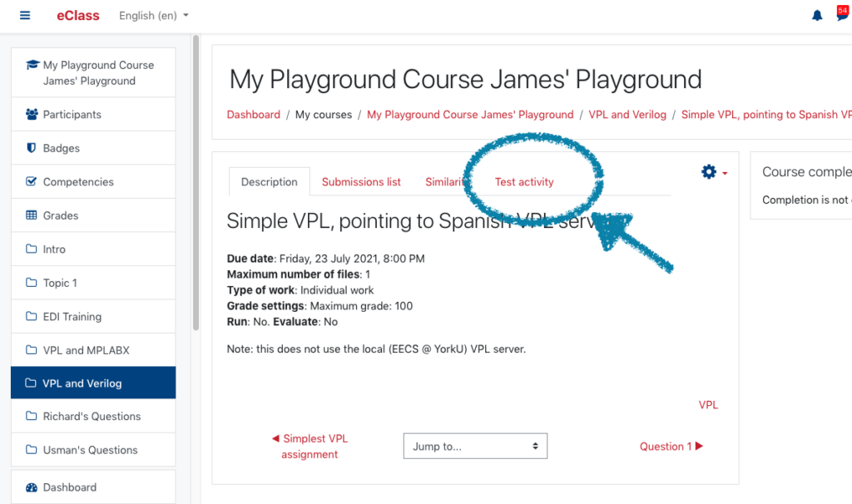This screenshot has height=504, width=852.
Task: Go to VPL and MPLABX section
Action: coord(93,350)
